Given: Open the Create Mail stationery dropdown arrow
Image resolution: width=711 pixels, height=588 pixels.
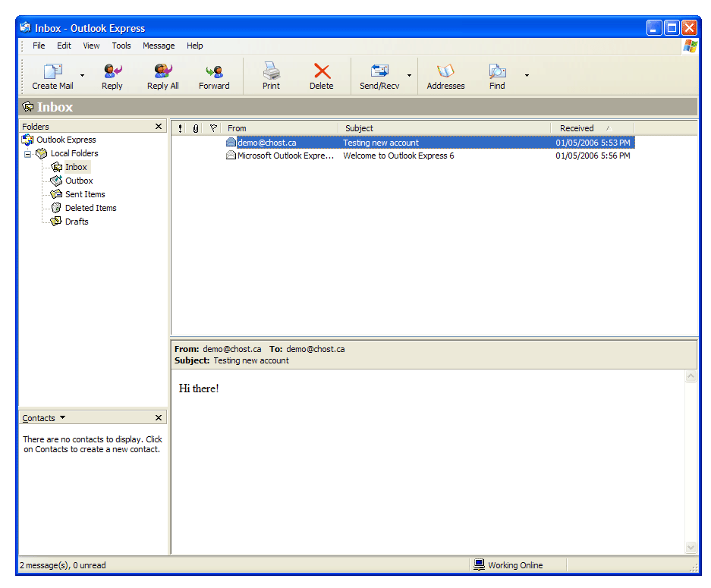Looking at the screenshot, I should pyautogui.click(x=82, y=76).
